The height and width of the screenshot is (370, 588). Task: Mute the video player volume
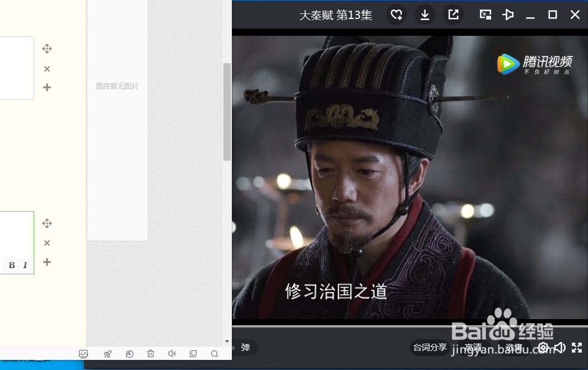click(x=560, y=348)
